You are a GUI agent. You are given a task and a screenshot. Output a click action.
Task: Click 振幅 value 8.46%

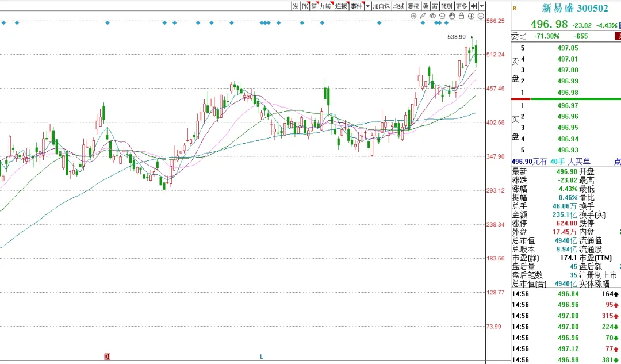[x=567, y=198]
